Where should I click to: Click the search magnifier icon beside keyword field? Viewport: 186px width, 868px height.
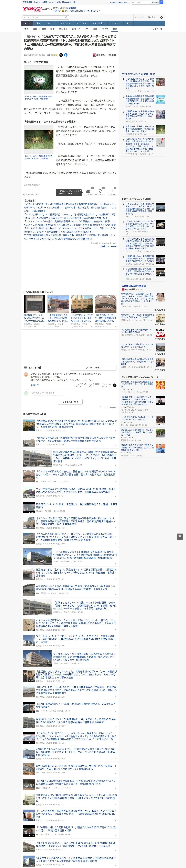(x=66, y=18)
